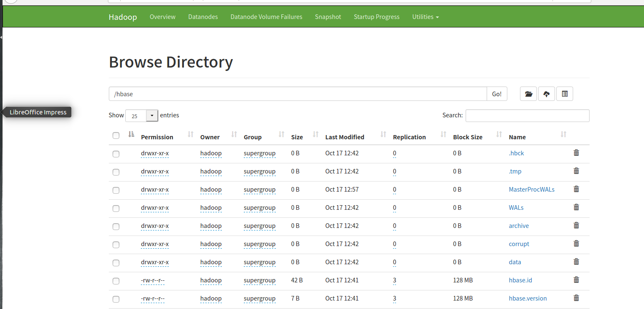
Task: Open the hbase.id file link
Action: click(520, 280)
